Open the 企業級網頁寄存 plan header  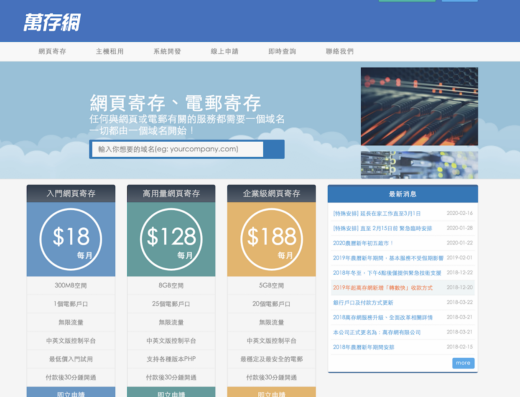(x=271, y=194)
